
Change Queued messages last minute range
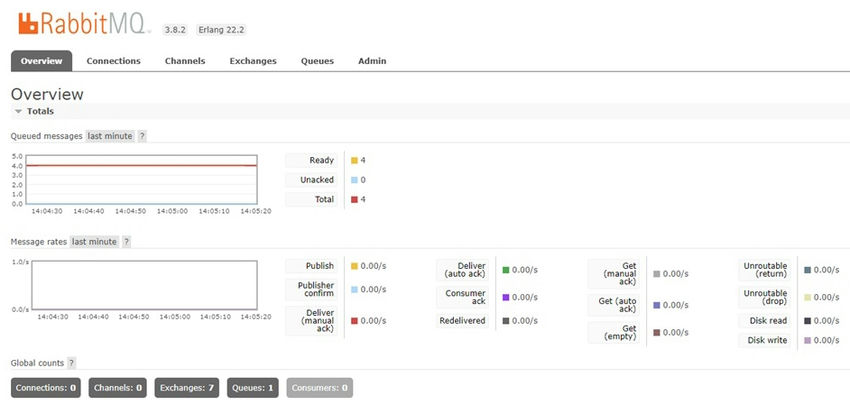[110, 136]
